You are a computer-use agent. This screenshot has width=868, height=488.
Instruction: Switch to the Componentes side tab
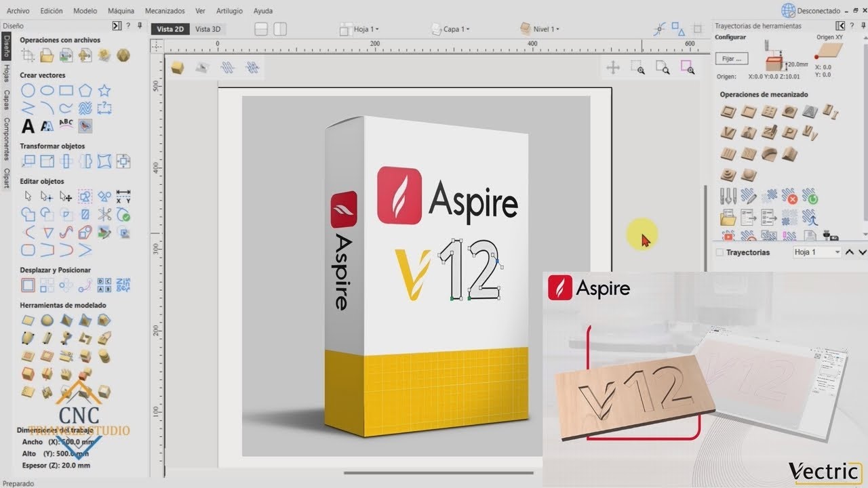pos(6,140)
